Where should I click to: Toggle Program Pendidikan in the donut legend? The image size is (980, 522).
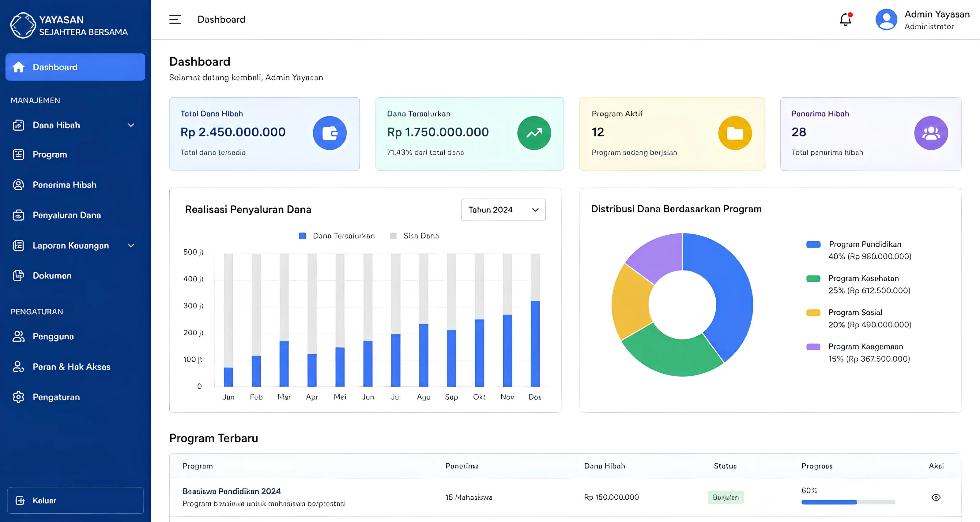coord(859,250)
